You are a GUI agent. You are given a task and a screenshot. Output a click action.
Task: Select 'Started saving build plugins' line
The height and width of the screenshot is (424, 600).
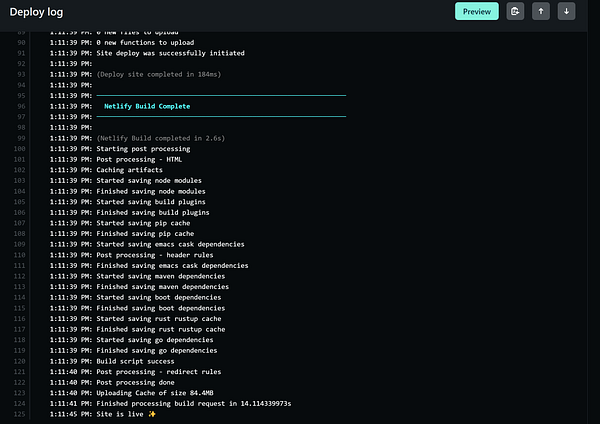point(151,202)
